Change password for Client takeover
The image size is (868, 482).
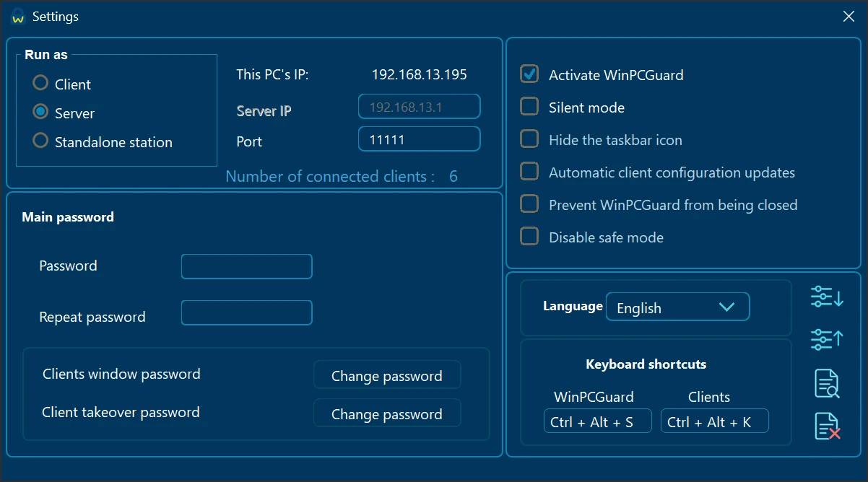(387, 413)
